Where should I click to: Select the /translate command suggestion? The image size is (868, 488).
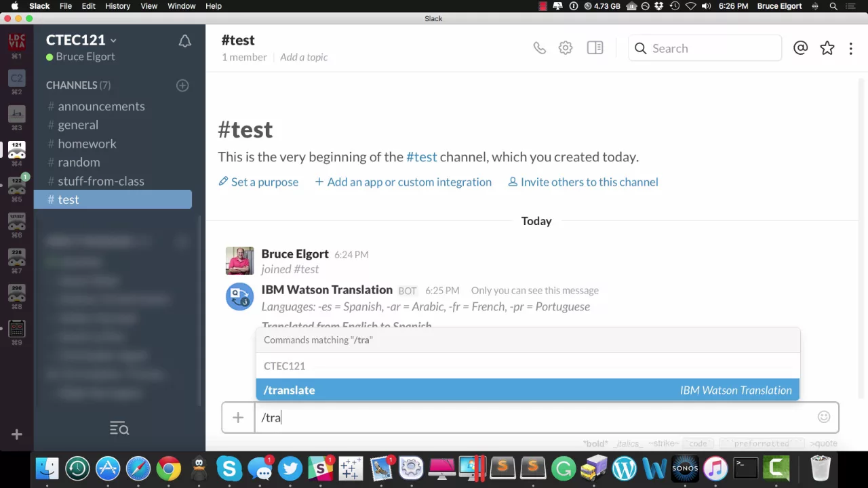pos(528,390)
